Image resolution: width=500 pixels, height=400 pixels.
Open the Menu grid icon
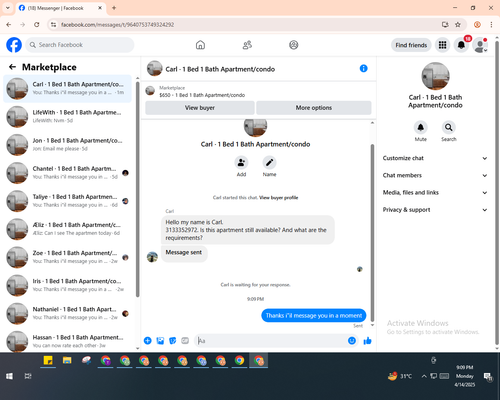[442, 45]
